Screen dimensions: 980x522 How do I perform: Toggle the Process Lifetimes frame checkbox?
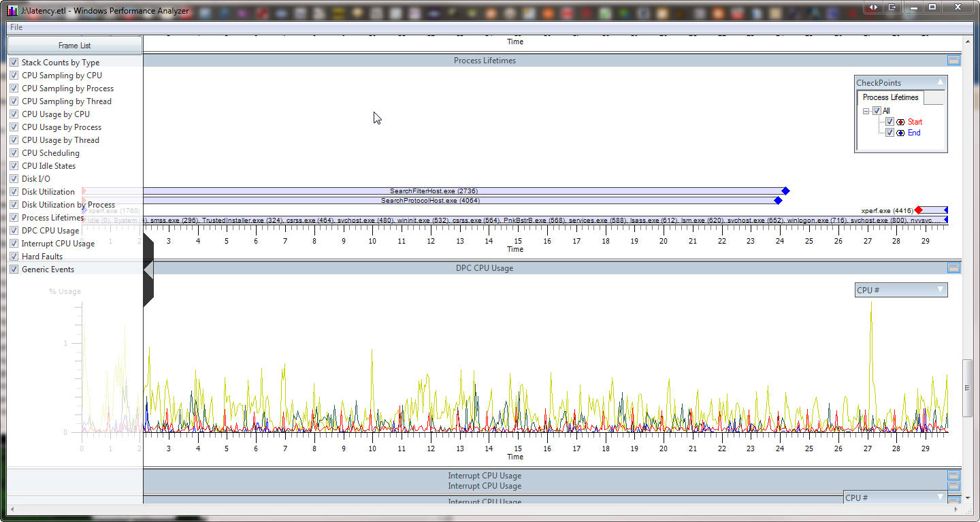click(x=14, y=218)
